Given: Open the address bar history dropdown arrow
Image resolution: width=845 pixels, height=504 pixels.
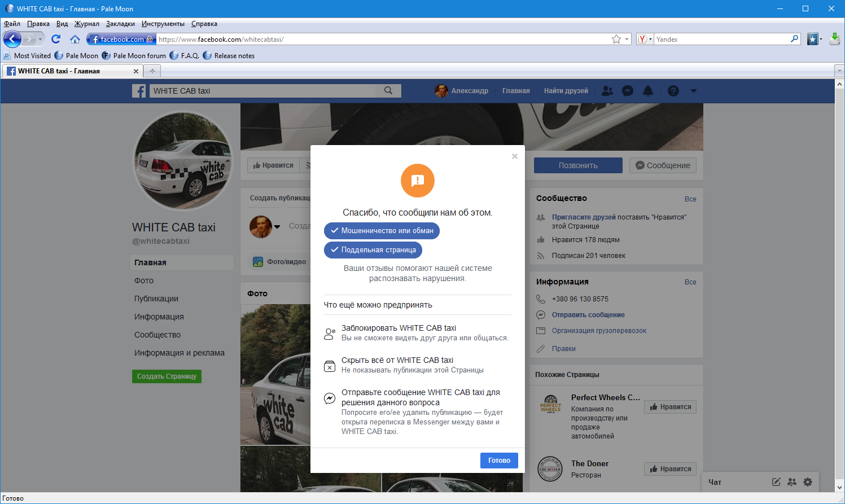Looking at the screenshot, I should click(627, 40).
